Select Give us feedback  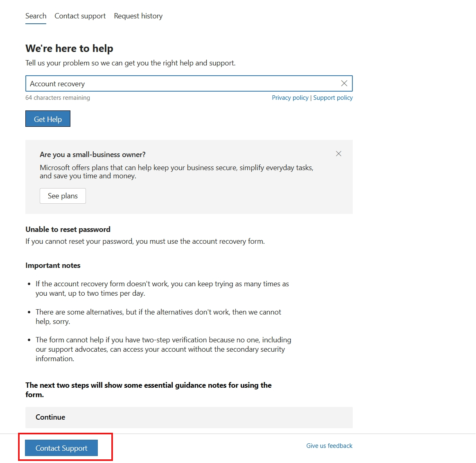coord(329,445)
